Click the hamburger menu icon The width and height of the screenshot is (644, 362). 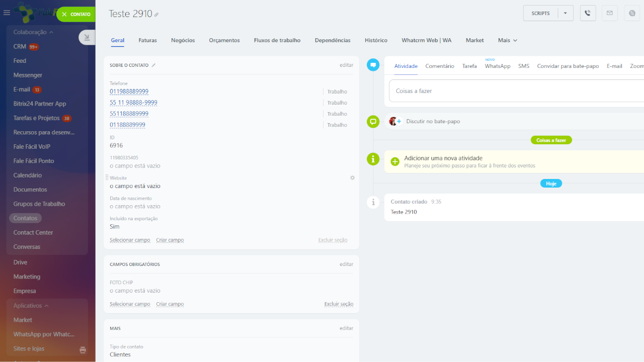click(x=7, y=13)
